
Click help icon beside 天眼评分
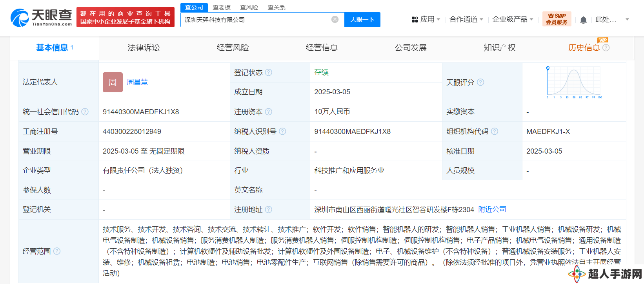(x=480, y=82)
